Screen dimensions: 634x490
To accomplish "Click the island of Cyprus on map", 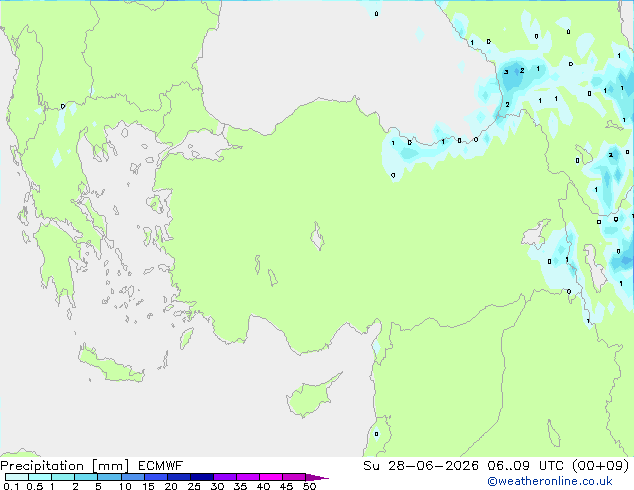I will click(x=309, y=397).
